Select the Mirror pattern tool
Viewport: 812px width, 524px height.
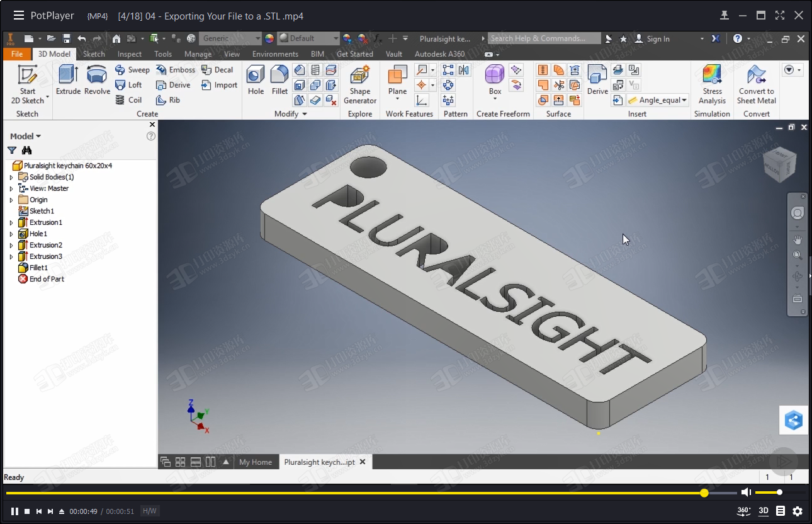point(464,70)
